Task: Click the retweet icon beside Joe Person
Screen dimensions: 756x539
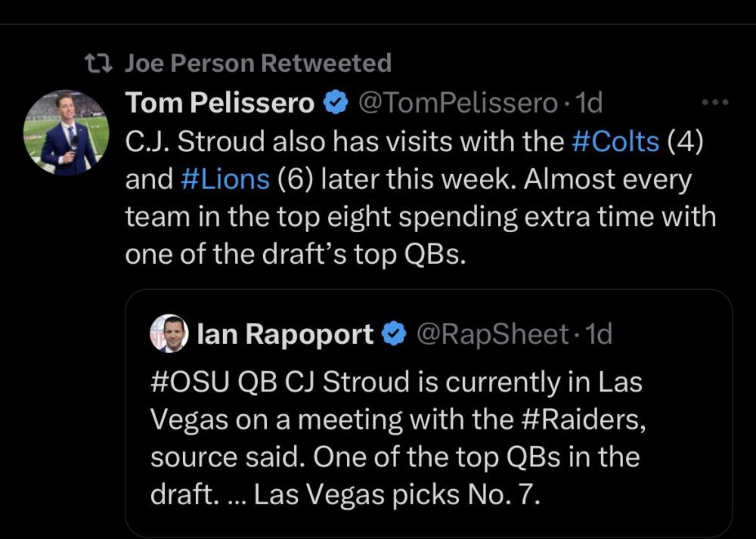Action: pos(98,64)
